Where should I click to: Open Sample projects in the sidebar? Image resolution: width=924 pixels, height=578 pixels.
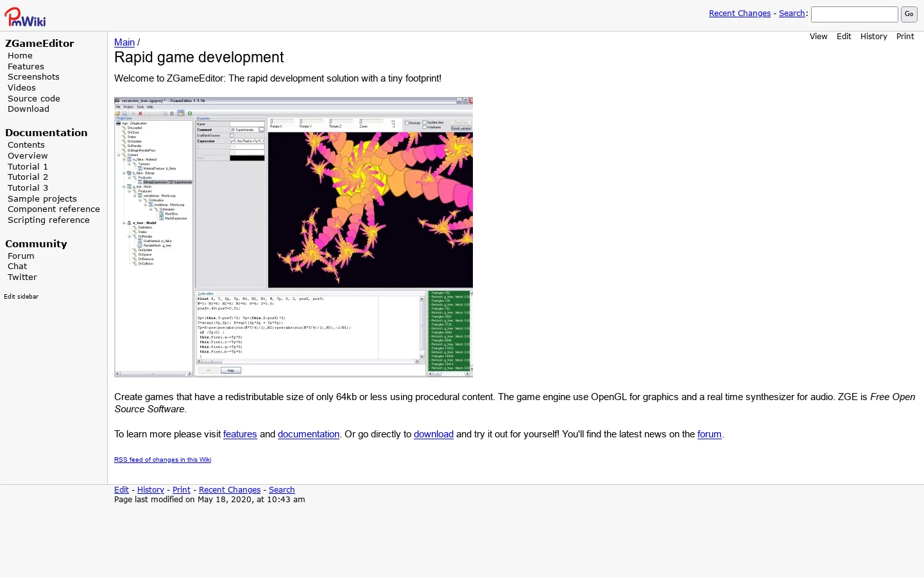click(42, 199)
